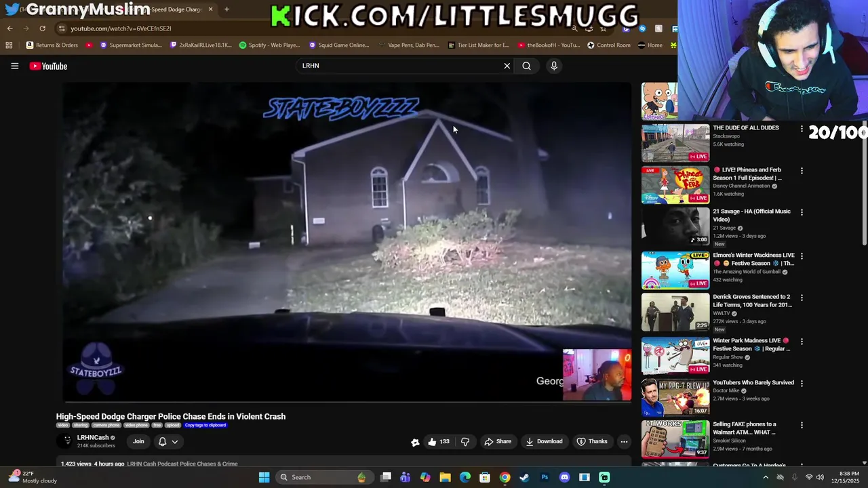
Task: Click the address bar URL
Action: (121, 28)
